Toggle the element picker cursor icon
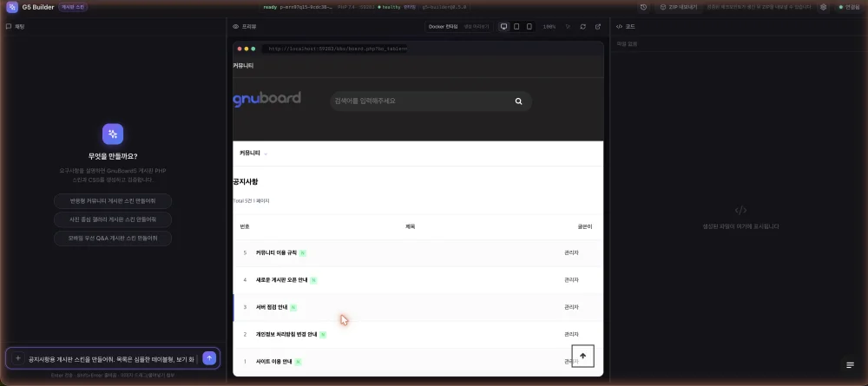The height and width of the screenshot is (386, 868). 568,27
